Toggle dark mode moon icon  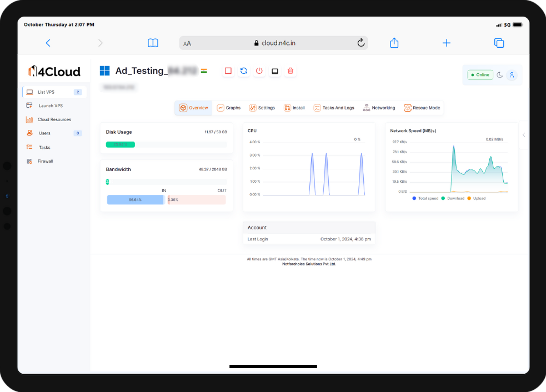(499, 75)
